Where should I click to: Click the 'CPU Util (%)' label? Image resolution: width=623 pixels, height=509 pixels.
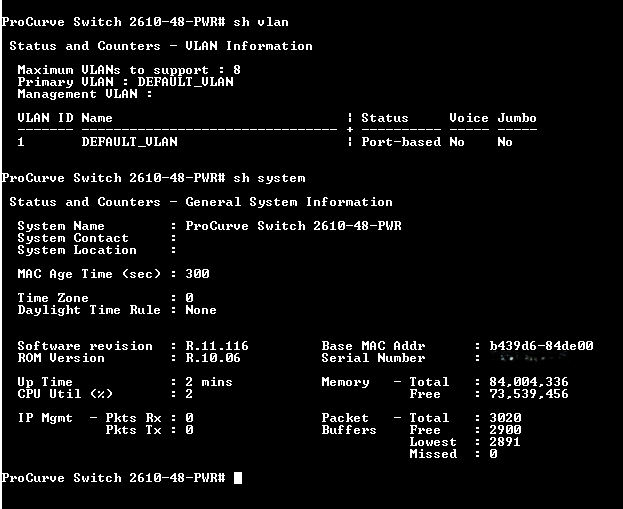tap(65, 394)
